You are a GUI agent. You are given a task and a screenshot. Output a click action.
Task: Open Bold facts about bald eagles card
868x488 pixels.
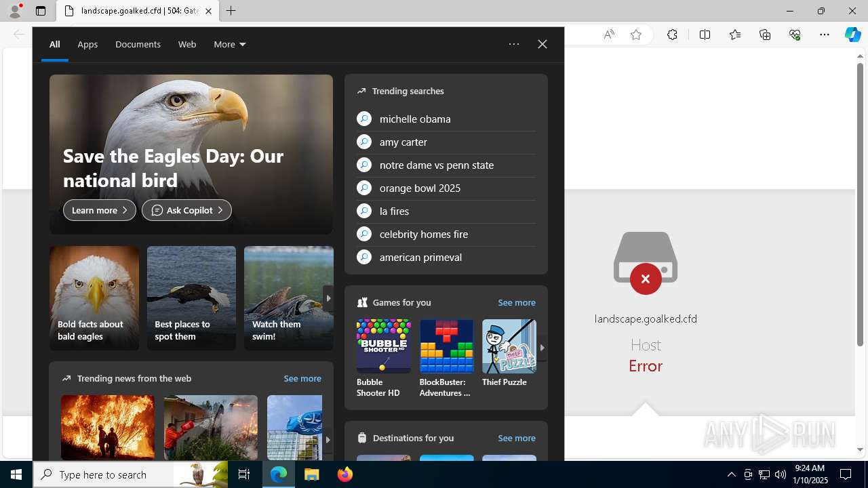tap(94, 298)
